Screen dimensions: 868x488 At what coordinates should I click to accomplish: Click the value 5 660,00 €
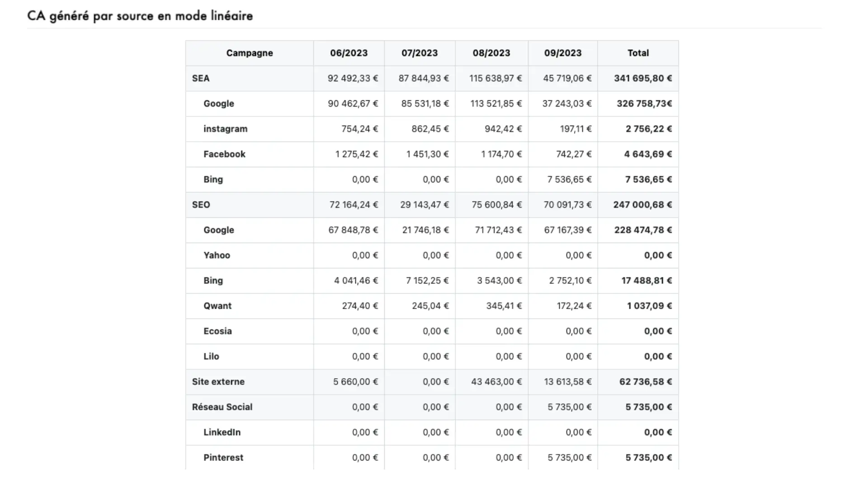point(355,382)
